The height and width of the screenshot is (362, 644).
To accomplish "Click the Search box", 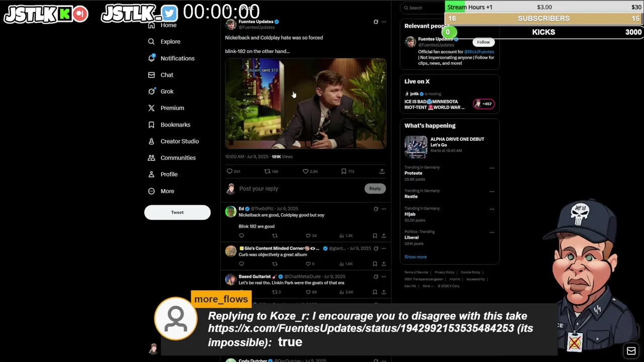I will pos(423,8).
